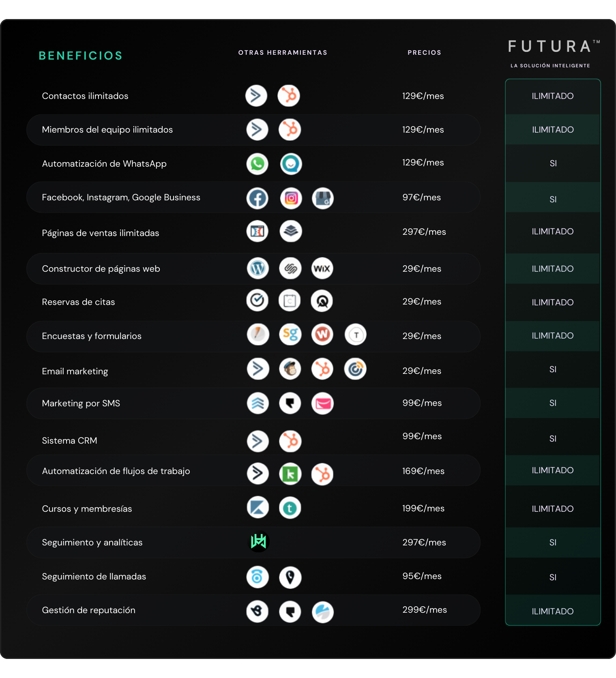Click the 299€/mes price
616x678 pixels.
425,609
